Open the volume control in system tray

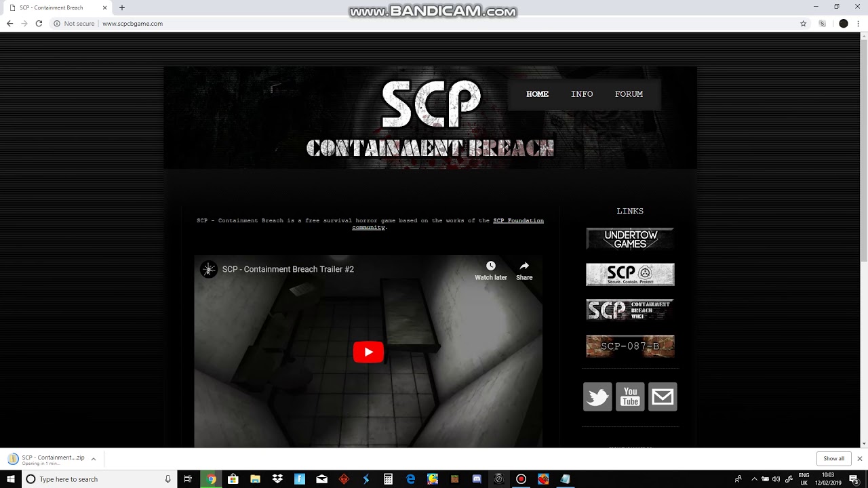point(776,479)
